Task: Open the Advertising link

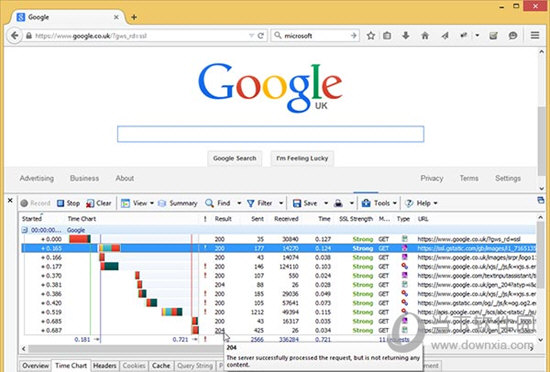Action: [37, 178]
